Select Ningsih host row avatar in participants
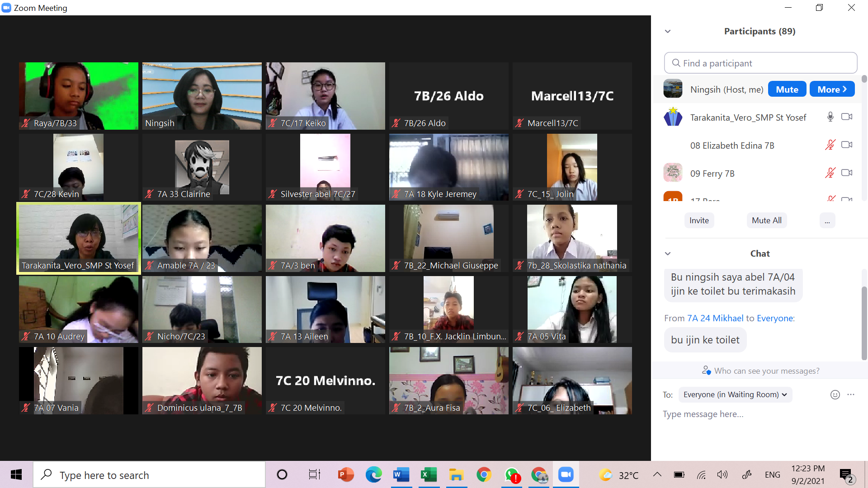Screen dimensions: 868x488 click(x=673, y=89)
